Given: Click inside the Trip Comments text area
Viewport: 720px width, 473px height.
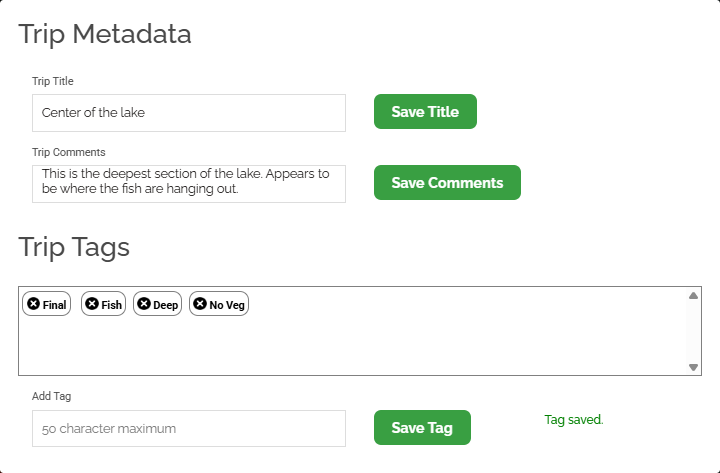Looking at the screenshot, I should pyautogui.click(x=189, y=183).
